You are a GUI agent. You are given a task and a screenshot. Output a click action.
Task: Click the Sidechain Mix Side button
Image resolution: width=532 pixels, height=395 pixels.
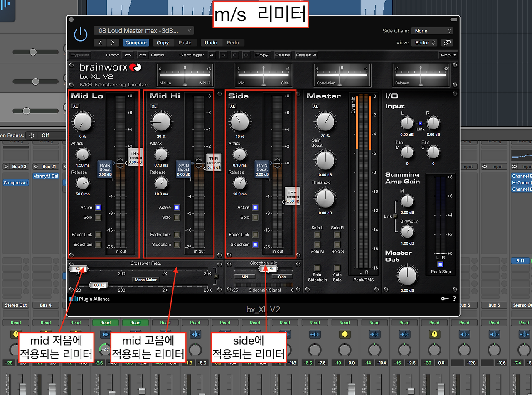[x=282, y=277]
